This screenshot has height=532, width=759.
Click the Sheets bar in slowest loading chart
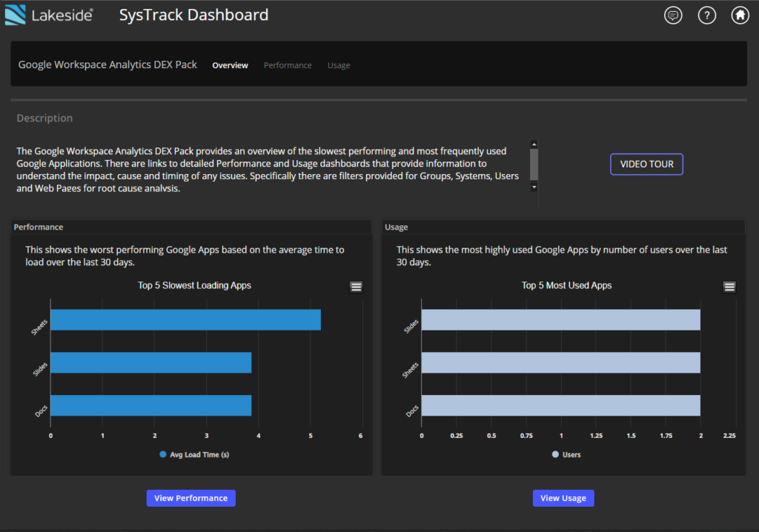(185, 320)
